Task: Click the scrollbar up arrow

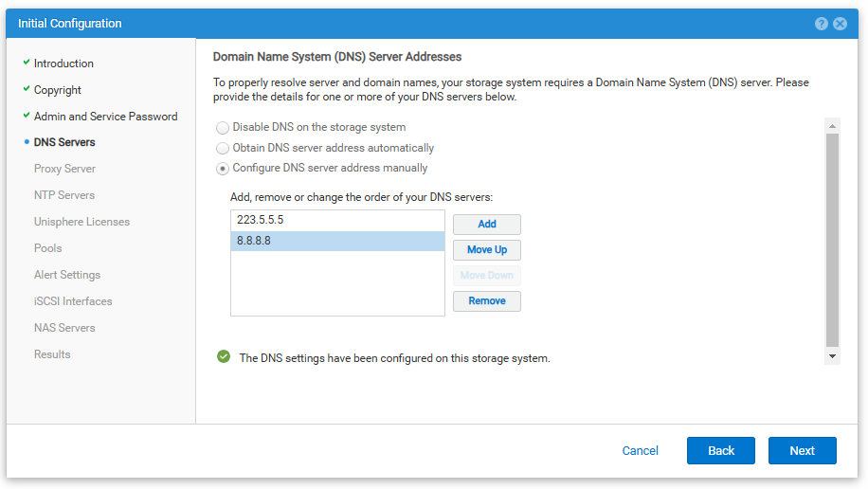Action: [x=832, y=126]
